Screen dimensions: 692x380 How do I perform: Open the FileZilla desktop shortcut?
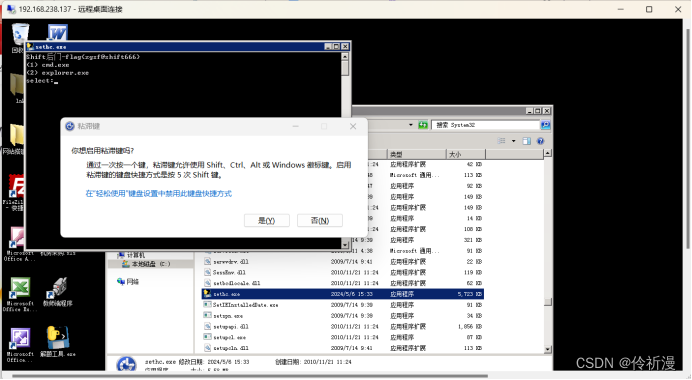[x=16, y=192]
